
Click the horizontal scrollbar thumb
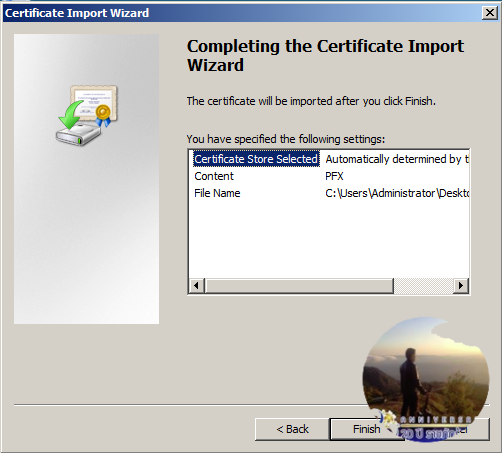pos(299,285)
